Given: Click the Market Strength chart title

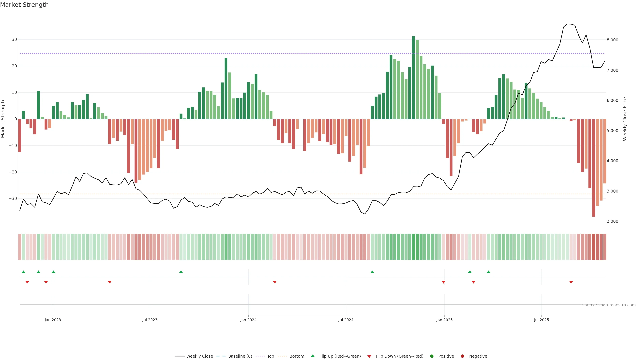Looking at the screenshot, I should click(24, 5).
